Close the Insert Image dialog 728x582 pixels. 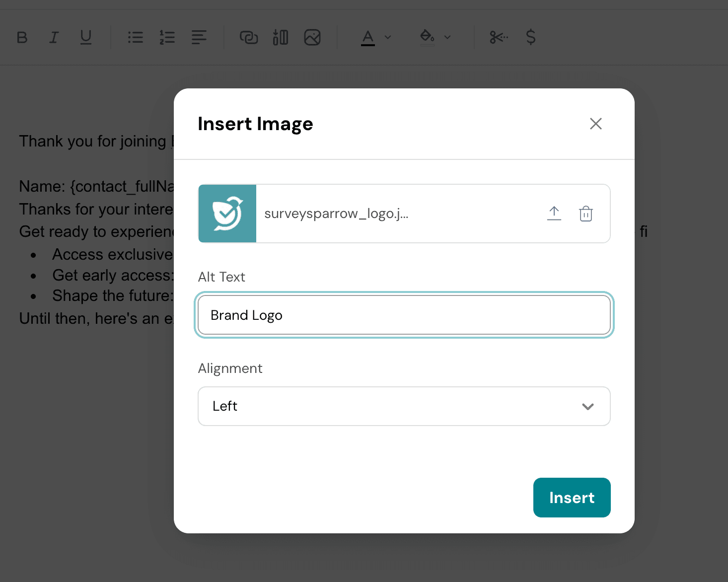[x=596, y=124]
